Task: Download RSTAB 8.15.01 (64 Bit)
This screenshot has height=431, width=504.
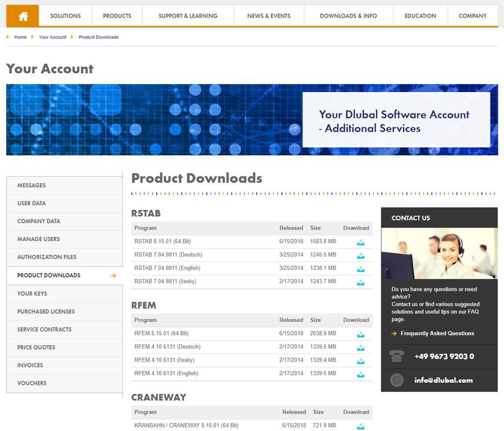Action: (x=361, y=242)
